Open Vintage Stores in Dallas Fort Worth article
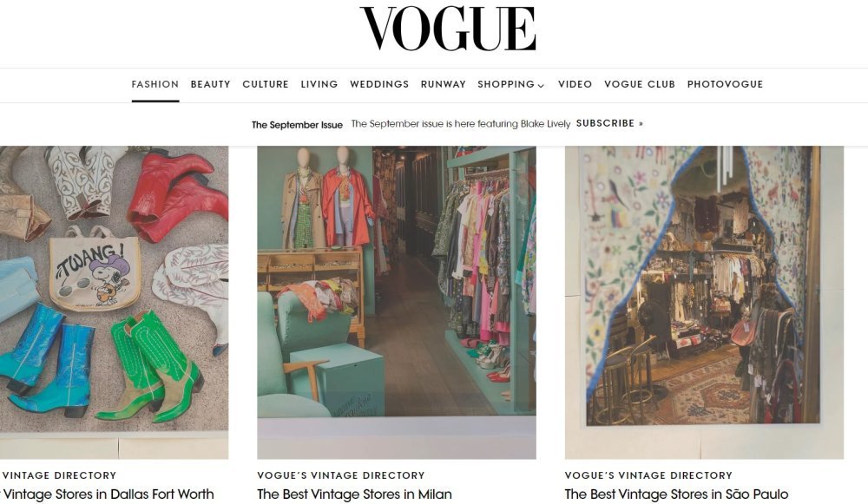This screenshot has height=504, width=868. pyautogui.click(x=107, y=494)
